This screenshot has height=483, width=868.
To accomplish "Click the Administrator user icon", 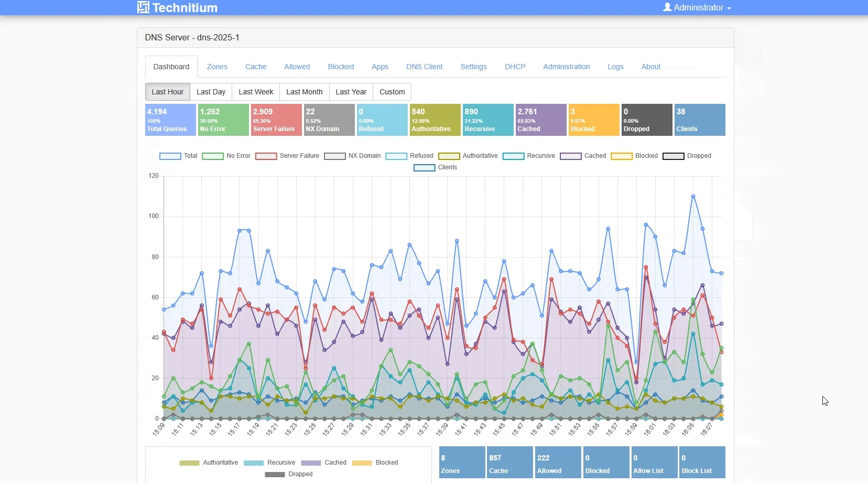I will tap(667, 7).
